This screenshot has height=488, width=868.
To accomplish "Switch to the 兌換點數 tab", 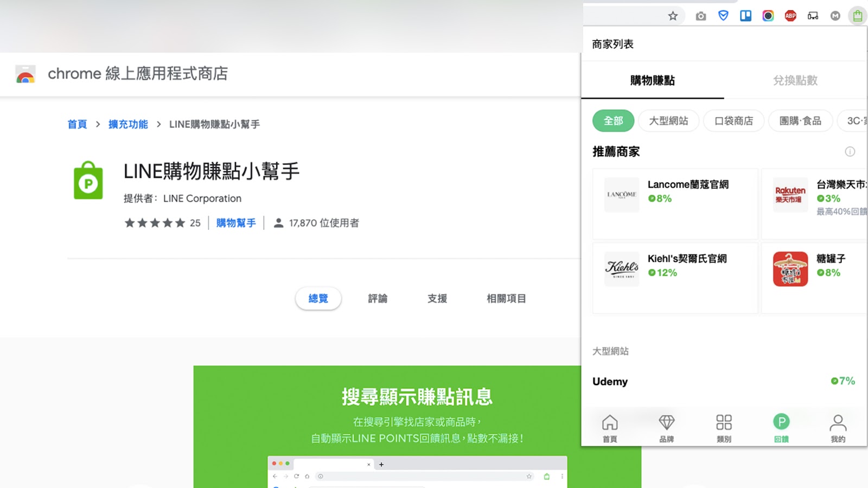I will click(795, 80).
